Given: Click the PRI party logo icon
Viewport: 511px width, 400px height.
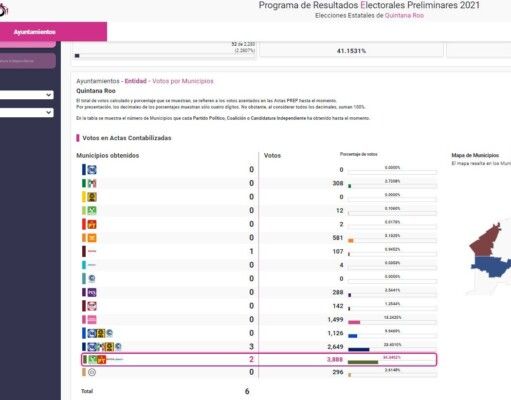Looking at the screenshot, I should point(92,183).
